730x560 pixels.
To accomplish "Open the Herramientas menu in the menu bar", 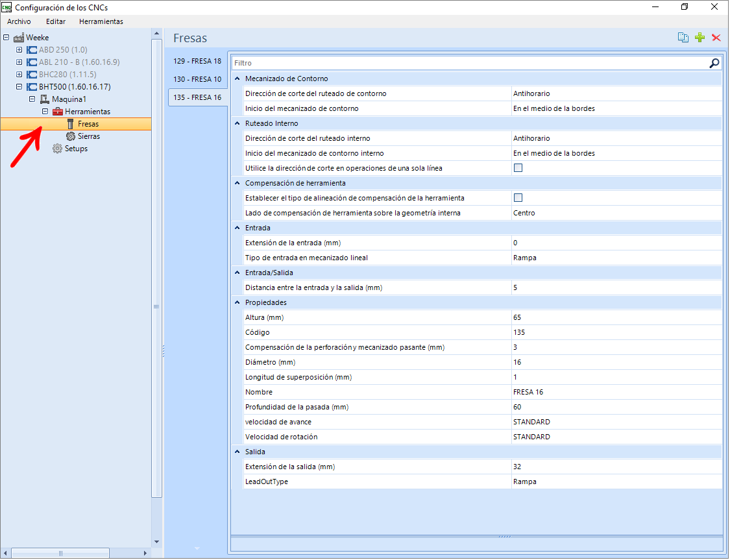I will click(101, 21).
